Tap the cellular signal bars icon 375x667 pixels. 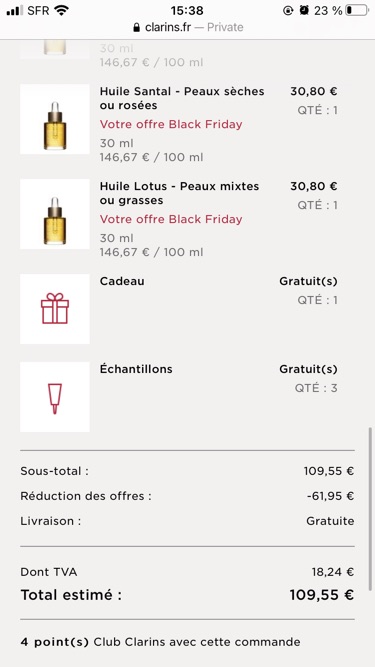pos(15,11)
